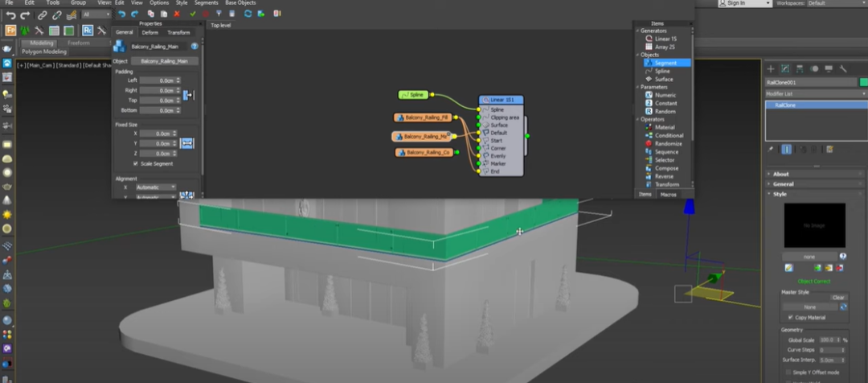Select the Conditional operator item
868x383 pixels.
pyautogui.click(x=669, y=135)
